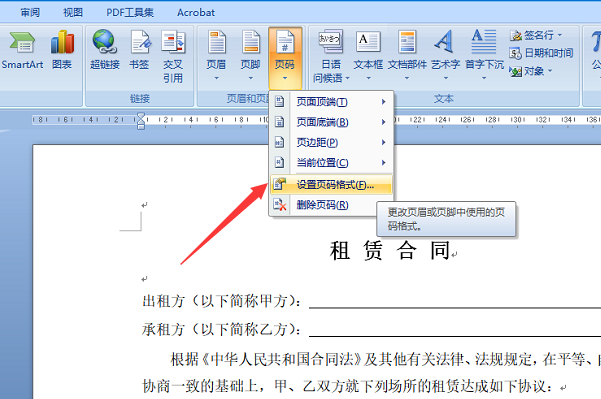
Task: Click the 租赁合同 title text
Action: click(389, 251)
